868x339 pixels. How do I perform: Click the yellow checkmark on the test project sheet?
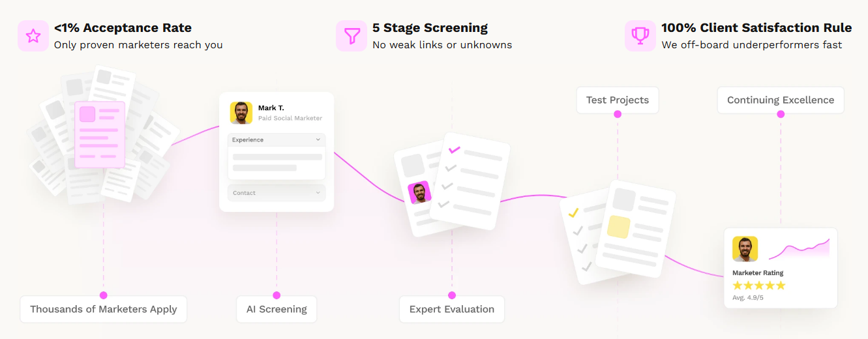[574, 213]
